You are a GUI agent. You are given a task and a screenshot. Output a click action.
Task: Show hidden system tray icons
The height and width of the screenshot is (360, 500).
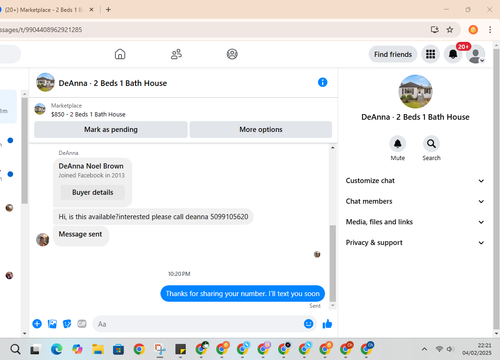click(x=424, y=349)
